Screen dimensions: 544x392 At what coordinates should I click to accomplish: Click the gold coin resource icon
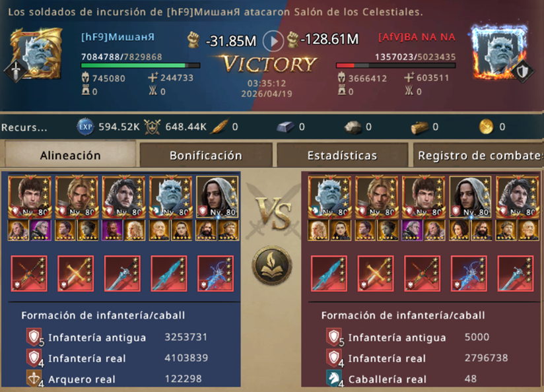486,127
